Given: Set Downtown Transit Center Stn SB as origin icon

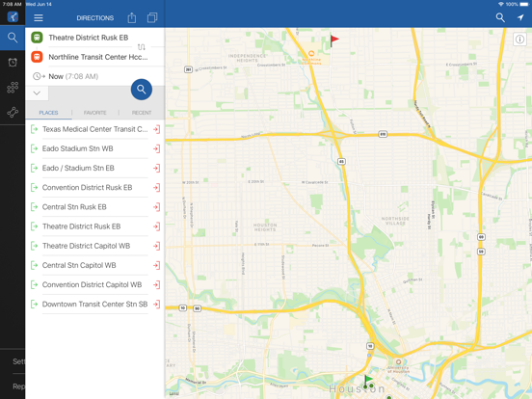Looking at the screenshot, I should pyautogui.click(x=35, y=304).
